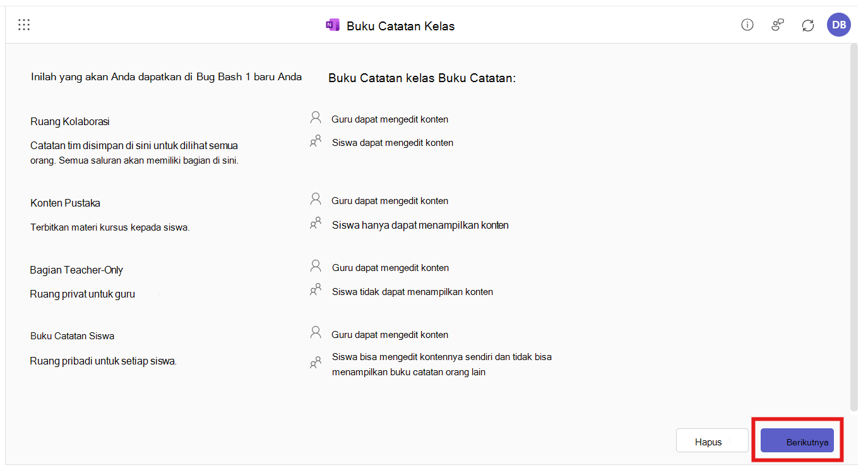
Task: Open the app launcher grid icon
Action: [x=24, y=25]
